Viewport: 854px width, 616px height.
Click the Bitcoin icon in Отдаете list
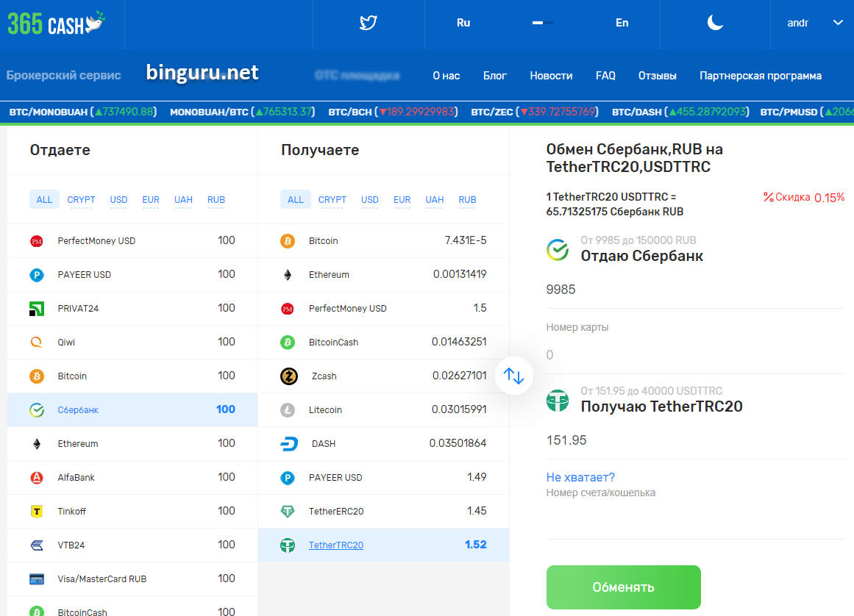(x=37, y=376)
